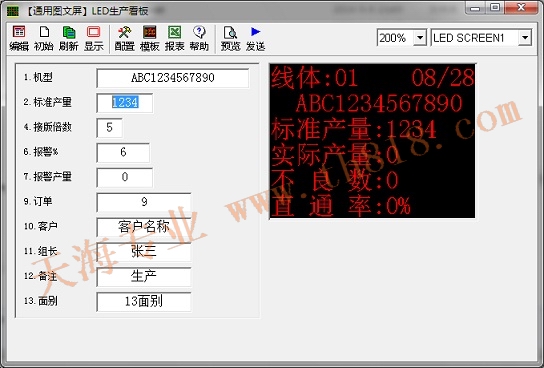Choose the 显示 display icon
The width and height of the screenshot is (544, 368).
coord(94,38)
